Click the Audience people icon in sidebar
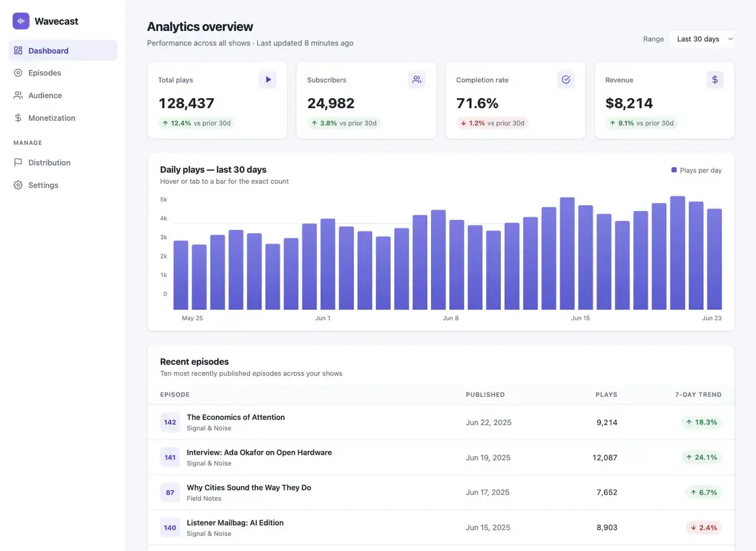The image size is (756, 551). (18, 96)
